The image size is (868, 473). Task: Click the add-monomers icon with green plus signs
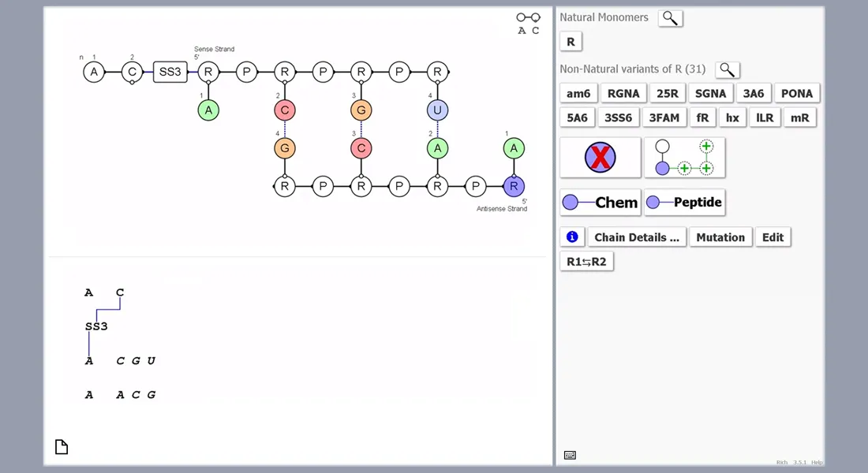click(684, 158)
